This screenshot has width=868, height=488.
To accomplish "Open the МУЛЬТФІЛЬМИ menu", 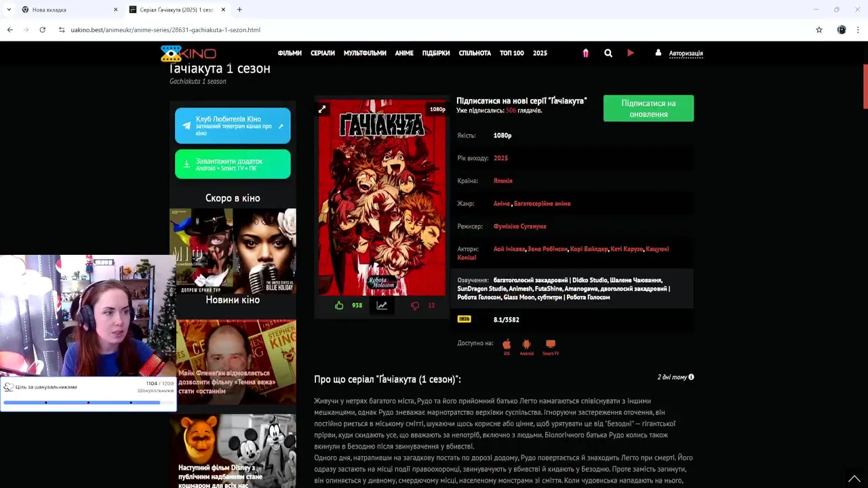I will 365,53.
